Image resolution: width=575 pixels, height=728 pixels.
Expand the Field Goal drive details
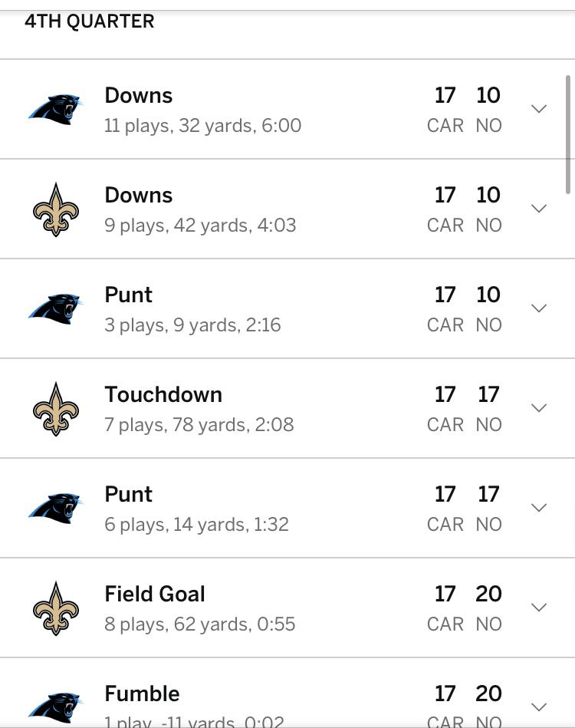(539, 608)
